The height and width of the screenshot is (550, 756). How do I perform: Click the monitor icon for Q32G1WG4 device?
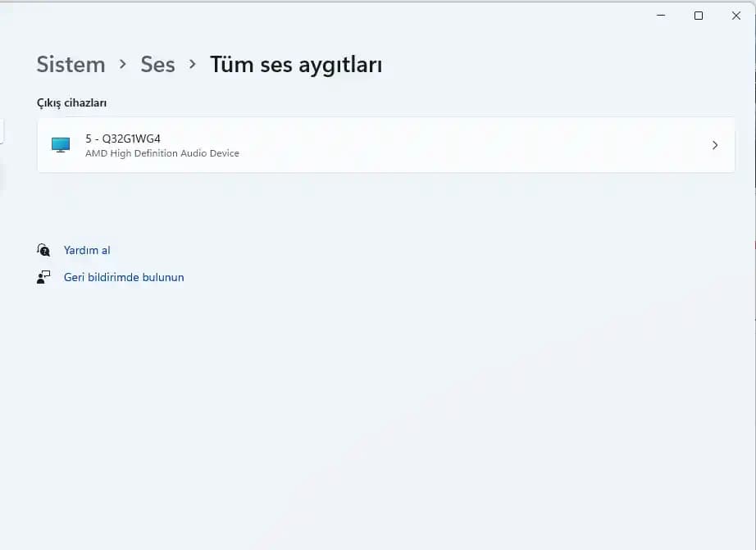tap(61, 145)
